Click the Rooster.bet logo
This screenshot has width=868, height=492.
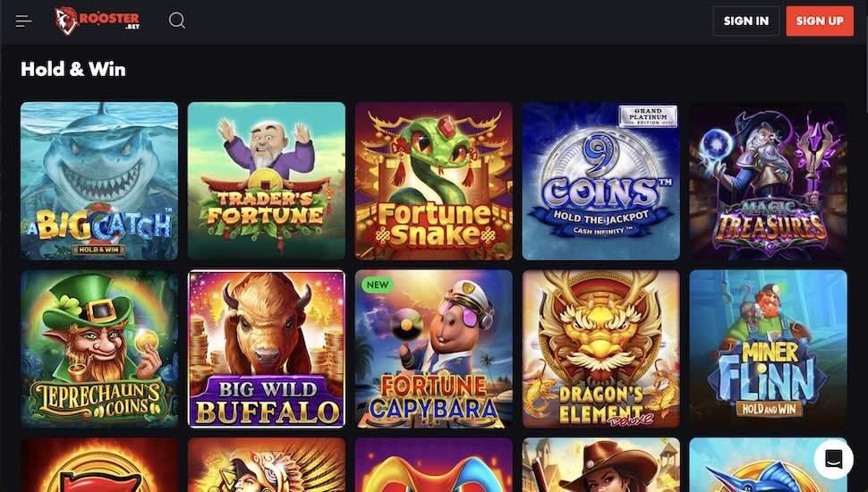pyautogui.click(x=98, y=21)
